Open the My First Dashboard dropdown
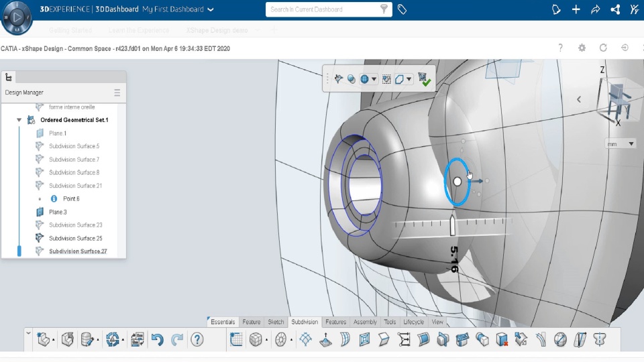The height and width of the screenshot is (362, 644). 211,9
